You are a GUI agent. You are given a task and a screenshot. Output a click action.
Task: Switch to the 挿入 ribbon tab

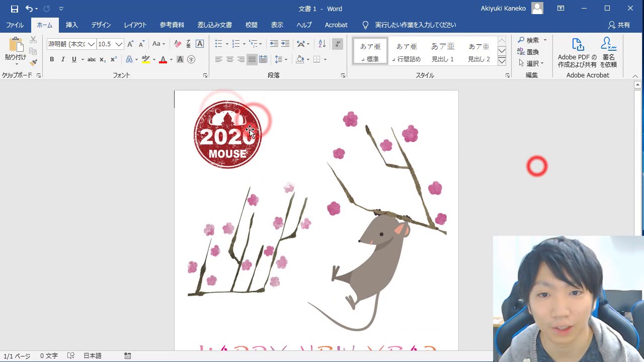[x=72, y=25]
